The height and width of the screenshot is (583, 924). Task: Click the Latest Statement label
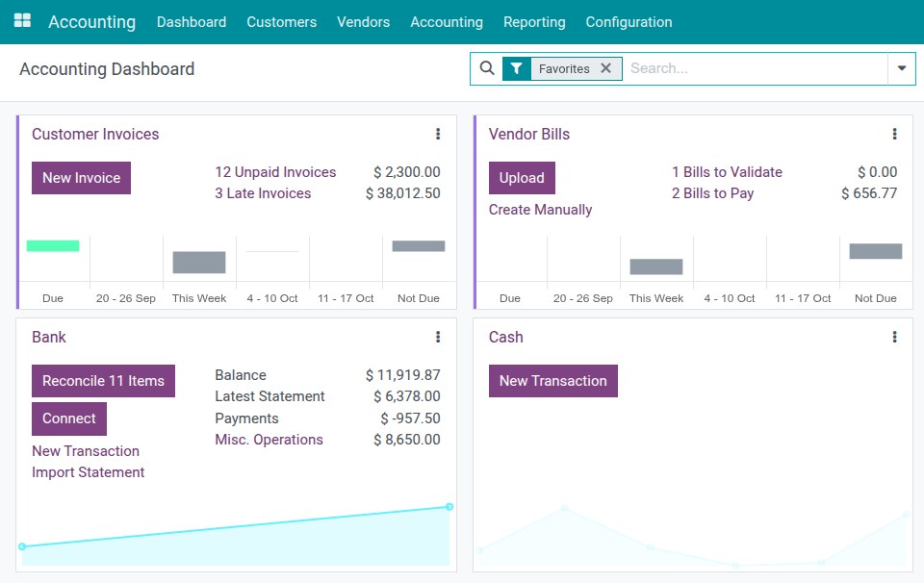click(269, 396)
